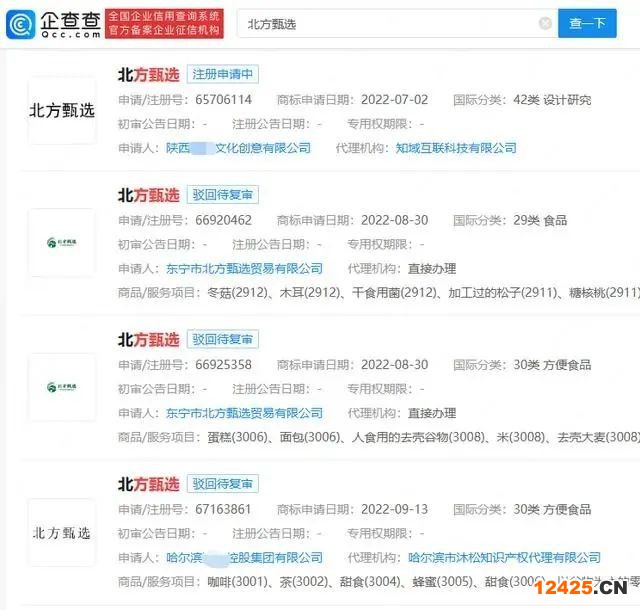Open green logo thumbnail for application 66920462
The image size is (640, 610).
pos(62,242)
